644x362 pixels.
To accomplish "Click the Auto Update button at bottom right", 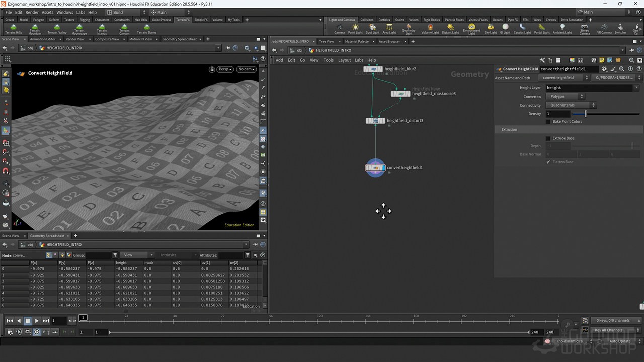I will point(619,341).
